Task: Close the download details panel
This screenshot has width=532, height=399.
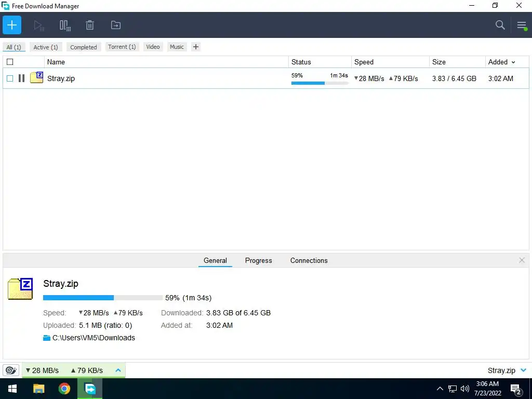Action: (522, 260)
